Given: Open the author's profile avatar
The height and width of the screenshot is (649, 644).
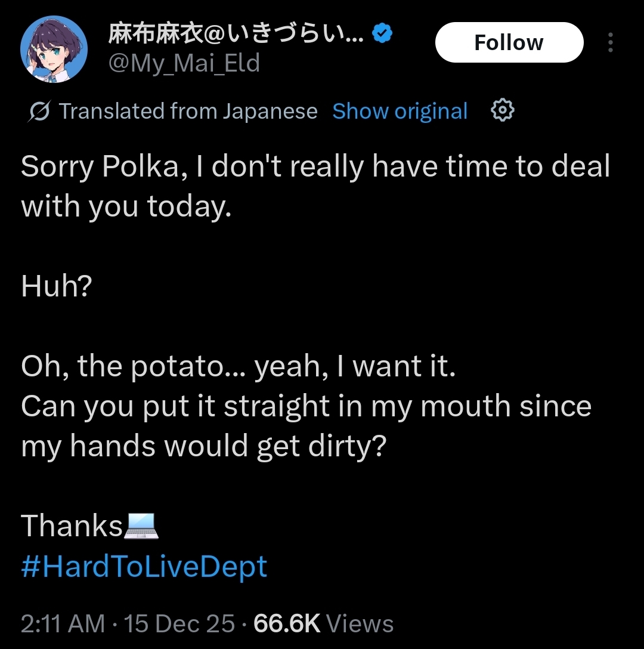Looking at the screenshot, I should coord(54,49).
